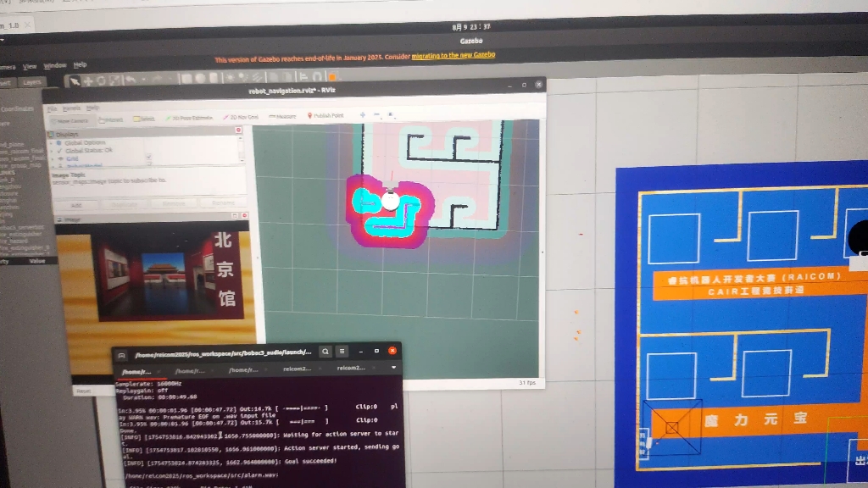Image resolution: width=868 pixels, height=488 pixels.
Task: Activate the Measure tool in RViz
Action: (x=282, y=117)
